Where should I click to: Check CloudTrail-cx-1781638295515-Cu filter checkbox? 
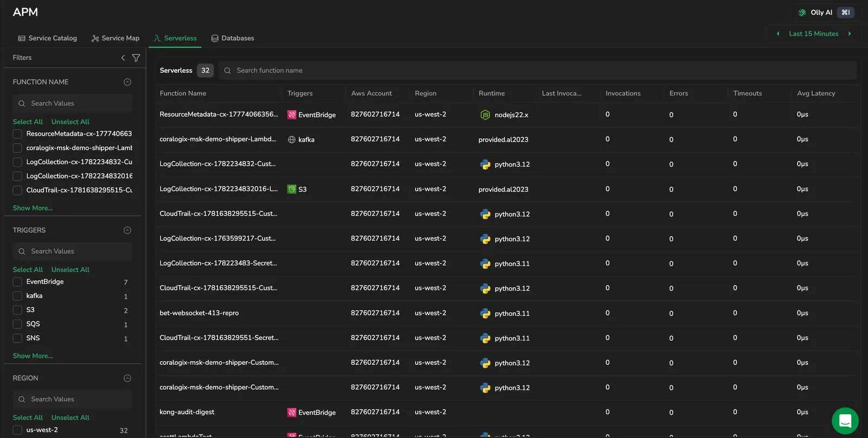pyautogui.click(x=17, y=190)
